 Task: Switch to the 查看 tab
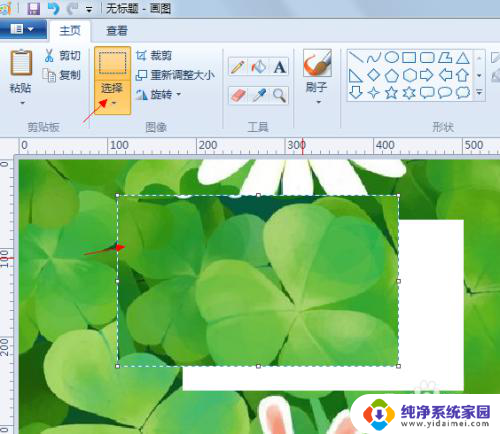[117, 31]
